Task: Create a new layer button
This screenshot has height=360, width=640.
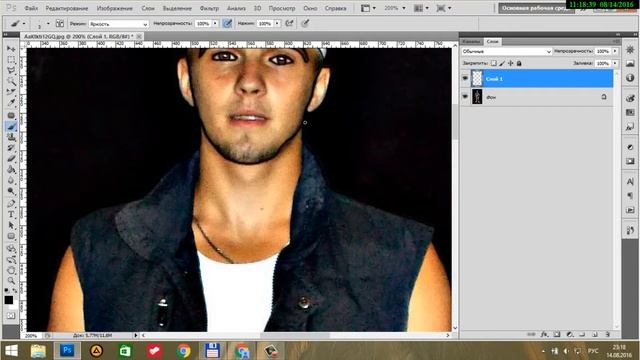Action: (595, 334)
